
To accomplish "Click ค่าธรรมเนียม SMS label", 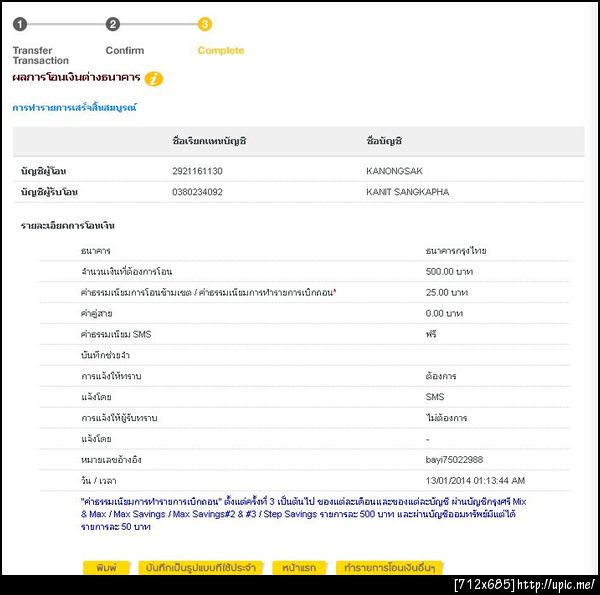I will (x=116, y=334).
